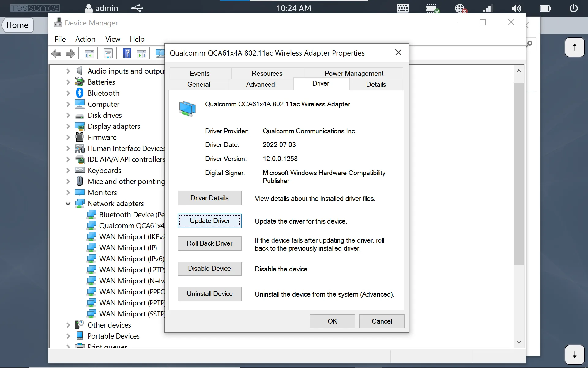Open the volume icon in the system tray
This screenshot has width=588, height=368.
tap(516, 8)
